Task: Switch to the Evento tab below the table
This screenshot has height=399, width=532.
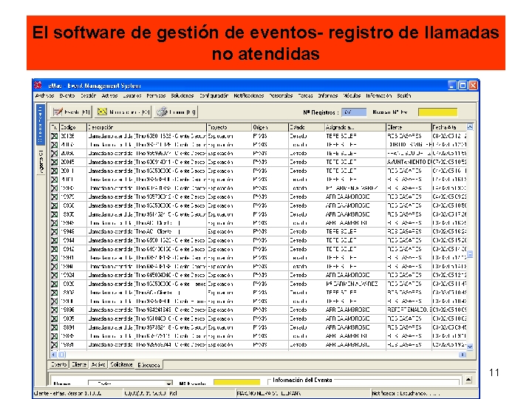Action: point(58,364)
